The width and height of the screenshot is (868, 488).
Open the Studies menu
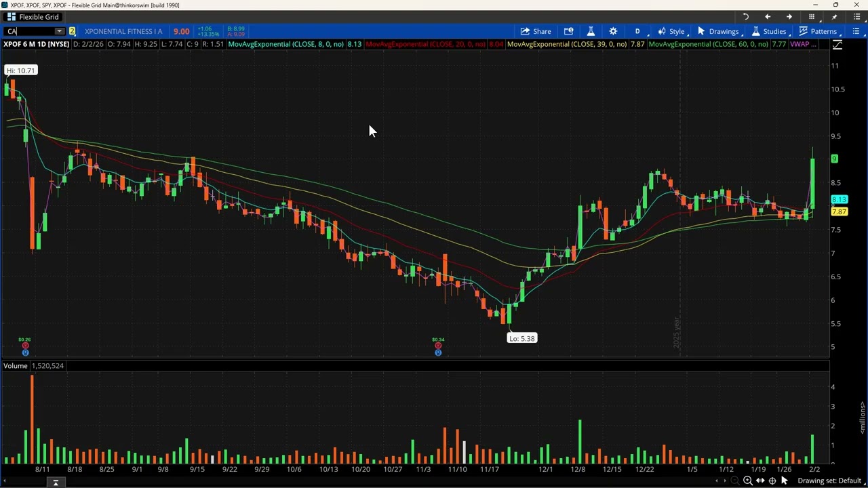coord(769,31)
